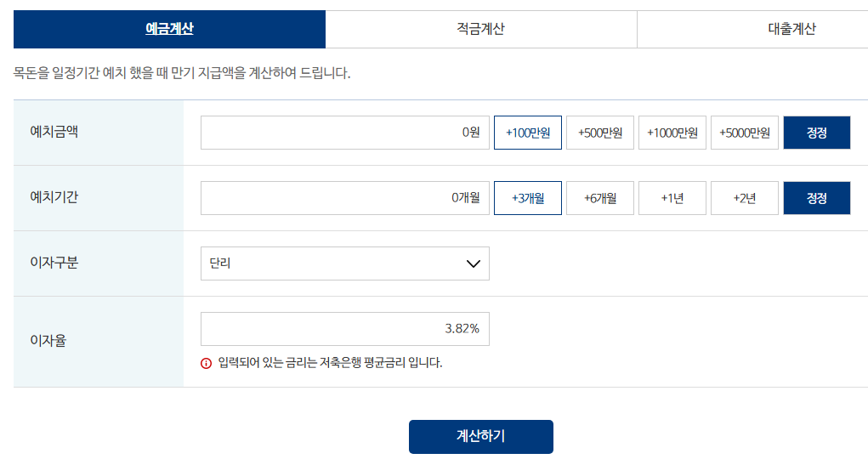Add +100만원 to deposit amount

[528, 133]
